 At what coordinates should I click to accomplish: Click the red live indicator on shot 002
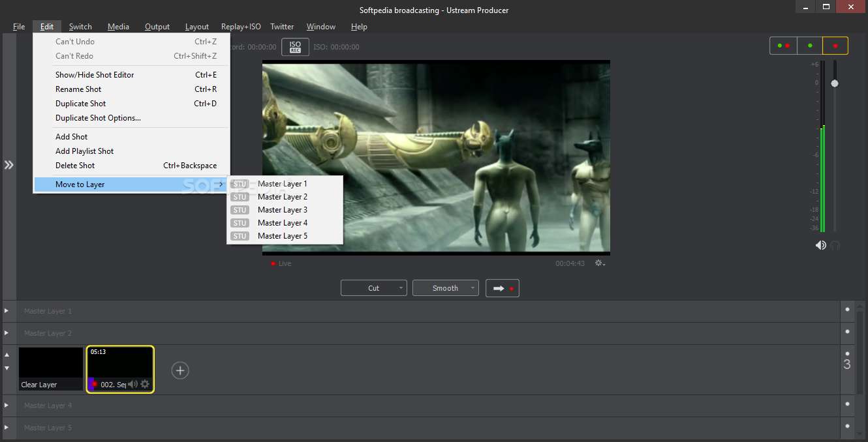[x=95, y=384]
